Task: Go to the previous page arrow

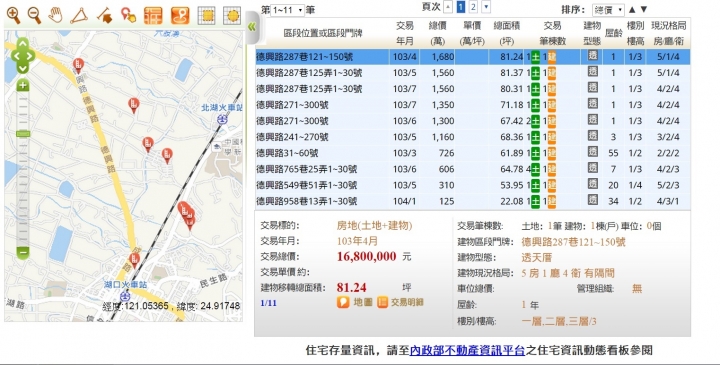Action: tap(448, 7)
